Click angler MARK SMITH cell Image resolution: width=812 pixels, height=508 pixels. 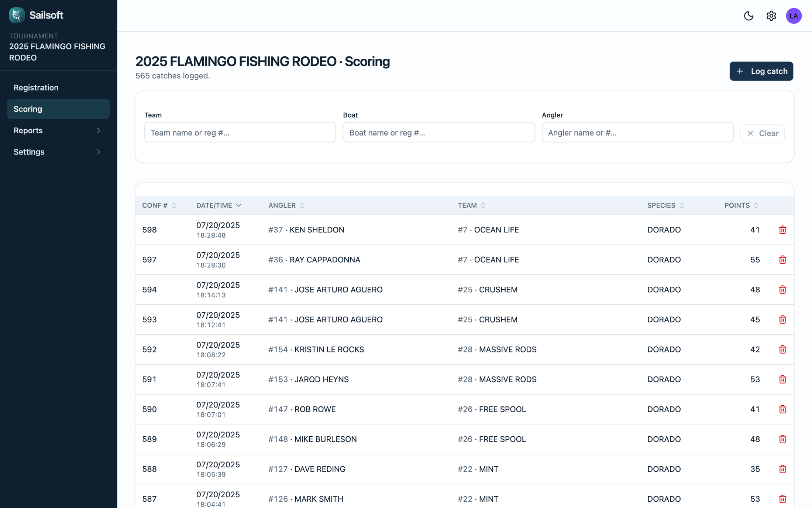pos(306,499)
